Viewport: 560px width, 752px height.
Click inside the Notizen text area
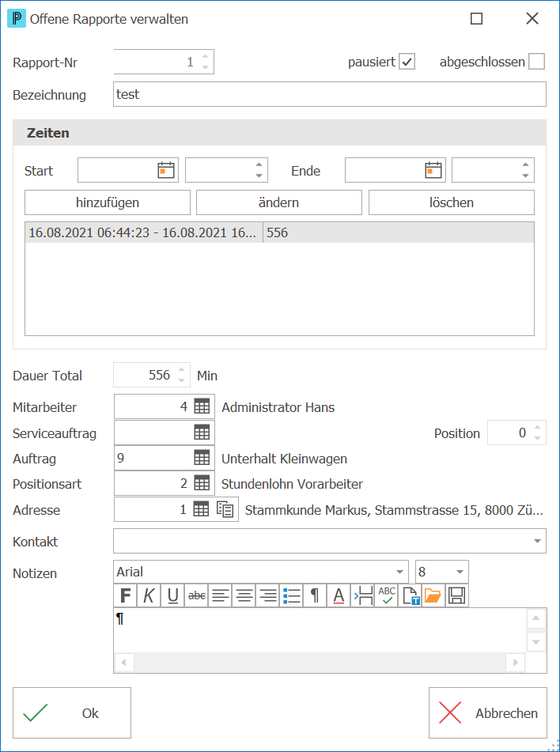[x=320, y=630]
